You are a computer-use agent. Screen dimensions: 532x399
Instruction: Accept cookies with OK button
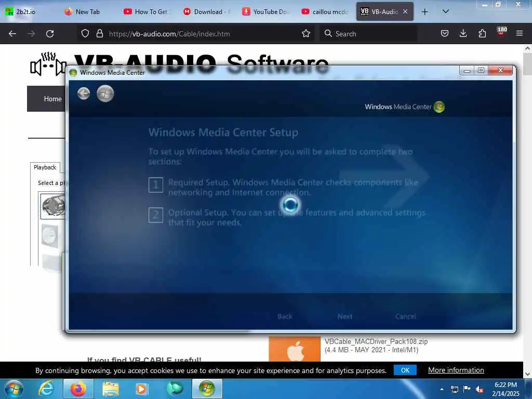point(405,370)
